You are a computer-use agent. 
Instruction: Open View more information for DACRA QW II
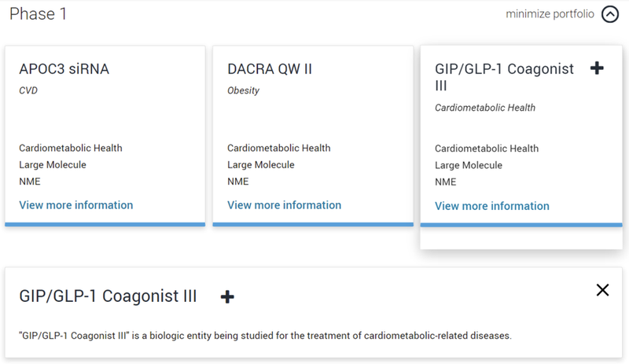[285, 205]
